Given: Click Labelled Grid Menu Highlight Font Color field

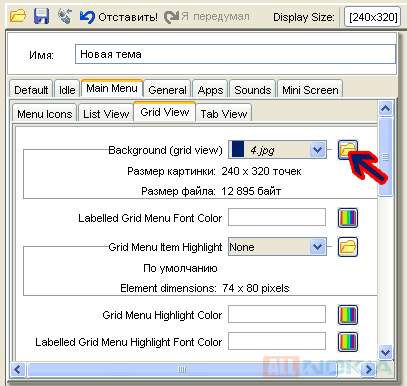Looking at the screenshot, I should coord(277,341).
